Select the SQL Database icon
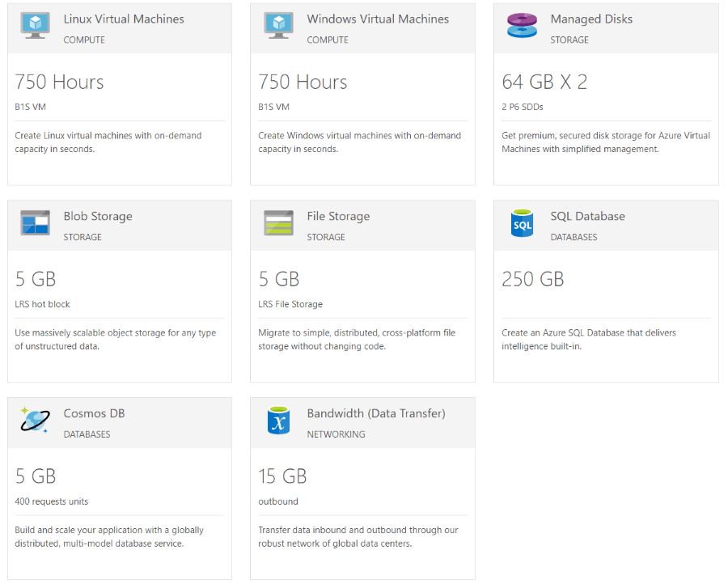Viewport: 728px width, 588px height. [522, 222]
